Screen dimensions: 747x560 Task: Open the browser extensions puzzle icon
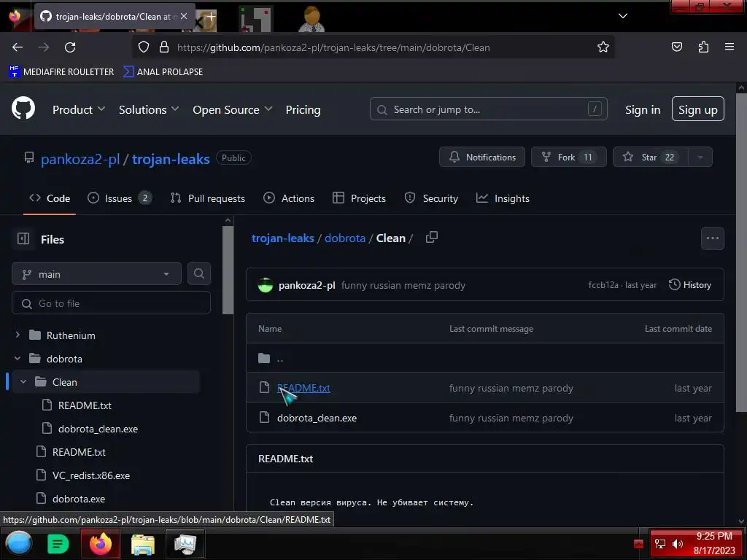tap(703, 47)
